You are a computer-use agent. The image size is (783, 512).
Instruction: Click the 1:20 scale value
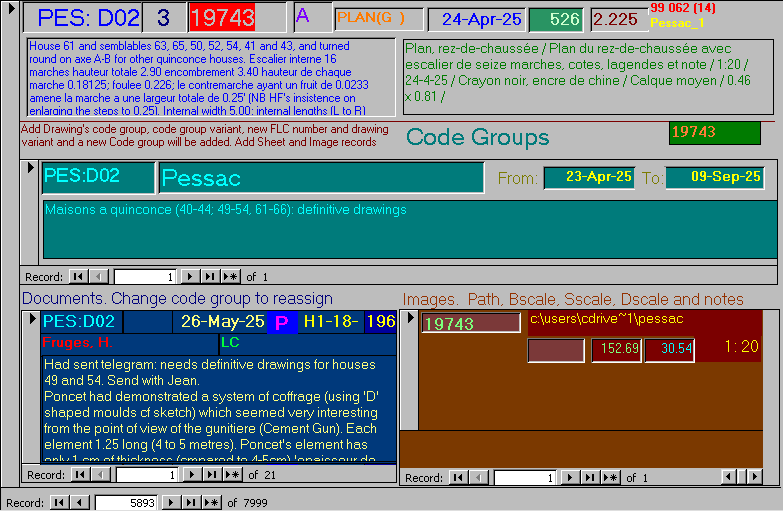point(742,346)
